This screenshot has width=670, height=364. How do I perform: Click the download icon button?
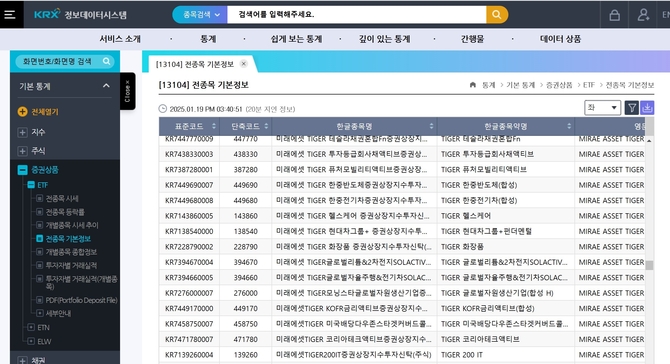pos(647,108)
